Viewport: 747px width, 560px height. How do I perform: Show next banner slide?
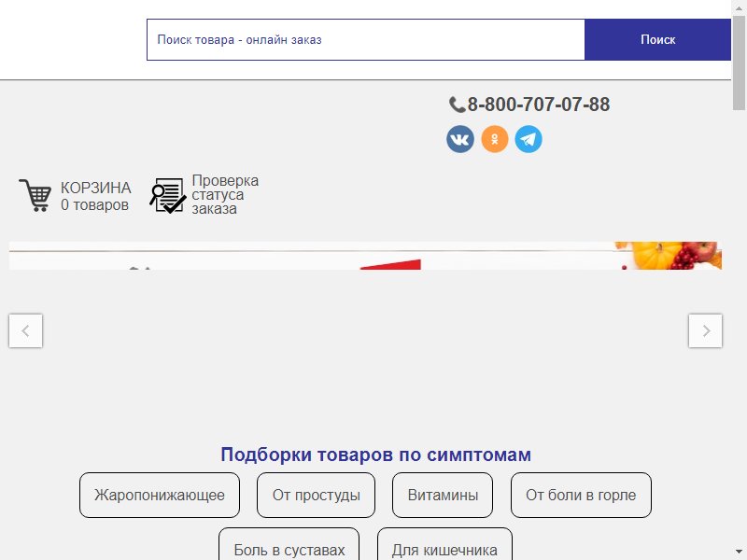pos(705,330)
